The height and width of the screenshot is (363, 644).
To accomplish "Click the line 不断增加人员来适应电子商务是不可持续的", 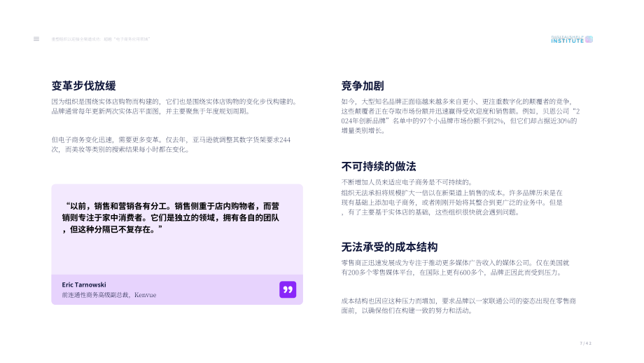I will tap(407, 182).
